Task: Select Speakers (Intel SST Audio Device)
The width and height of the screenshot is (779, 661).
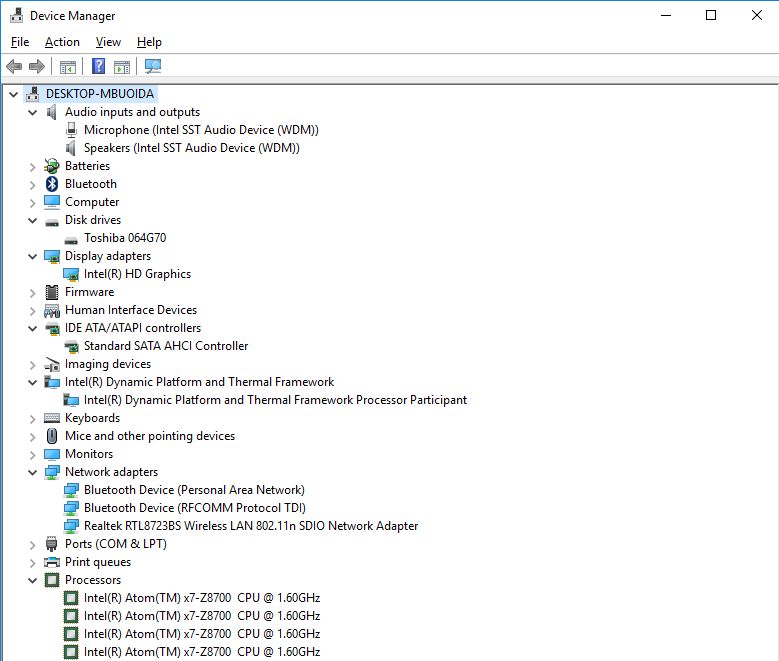Action: (192, 148)
